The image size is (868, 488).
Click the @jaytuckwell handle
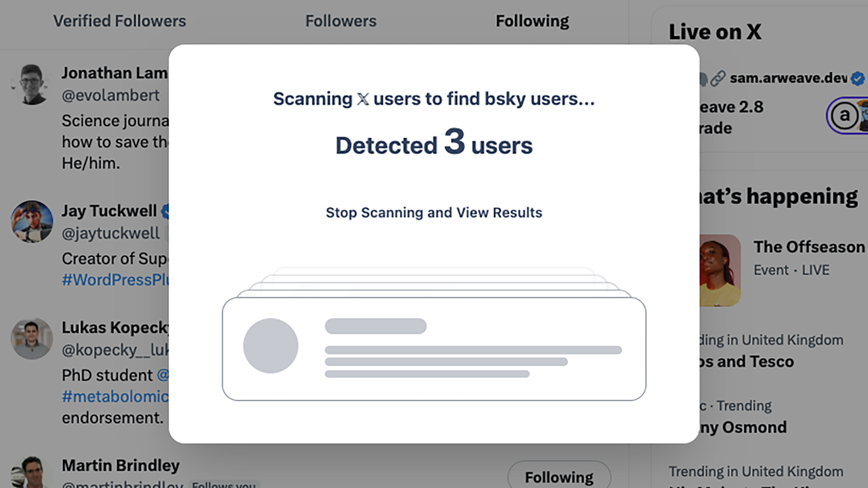click(x=110, y=233)
